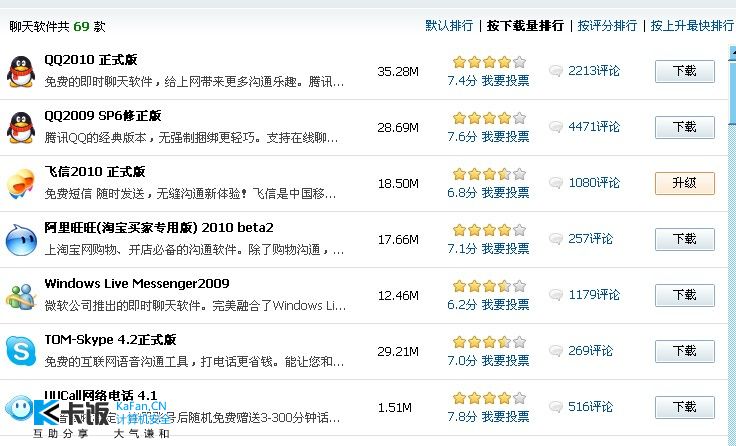Screen dimensions: 736x446
Task: Download QQ2010 正式版
Action: pos(685,71)
